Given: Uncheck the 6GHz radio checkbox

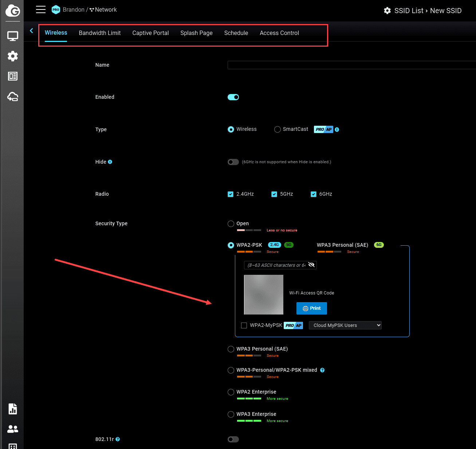Looking at the screenshot, I should (314, 194).
